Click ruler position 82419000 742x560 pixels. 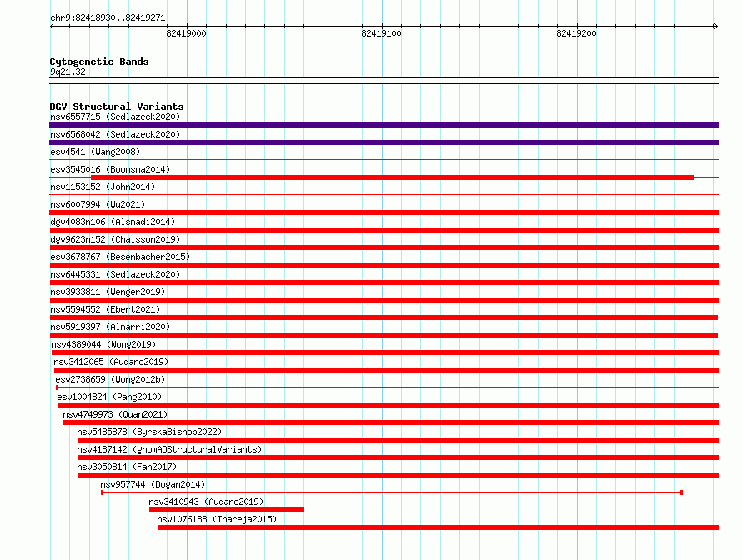click(x=187, y=33)
